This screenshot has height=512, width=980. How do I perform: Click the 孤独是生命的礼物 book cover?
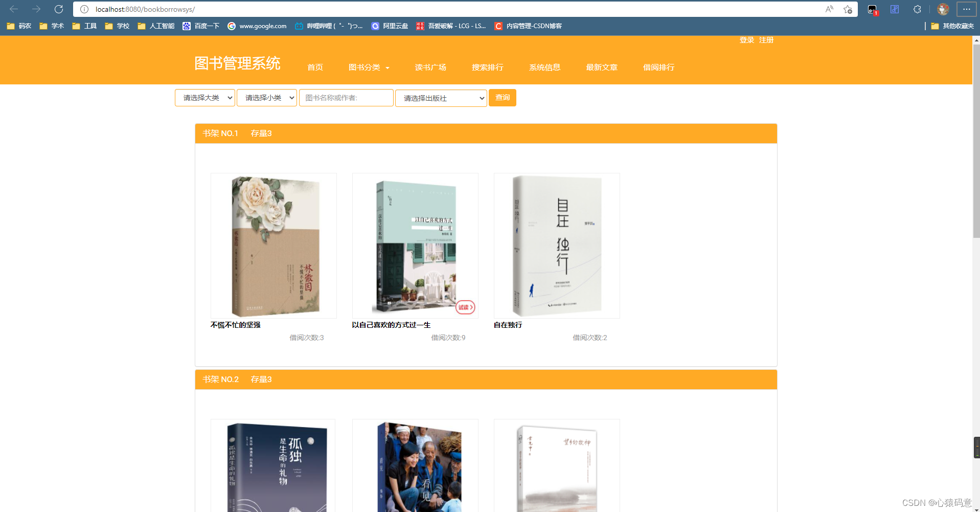274,466
